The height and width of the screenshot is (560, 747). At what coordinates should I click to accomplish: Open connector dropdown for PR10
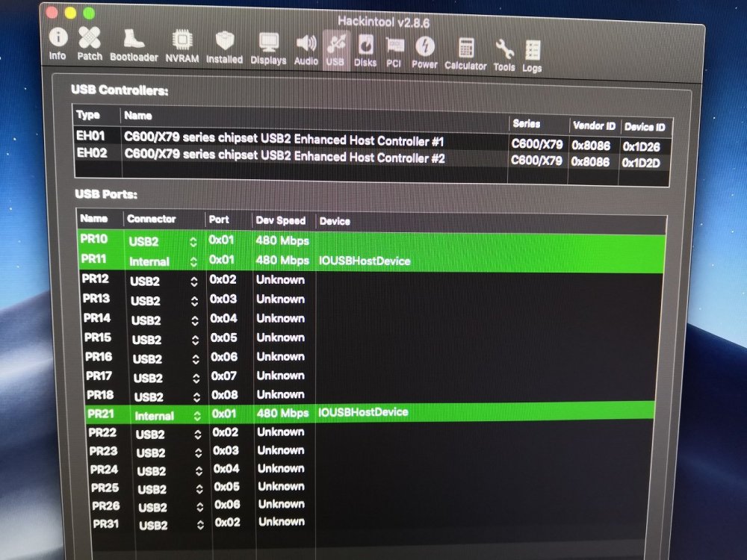[193, 242]
